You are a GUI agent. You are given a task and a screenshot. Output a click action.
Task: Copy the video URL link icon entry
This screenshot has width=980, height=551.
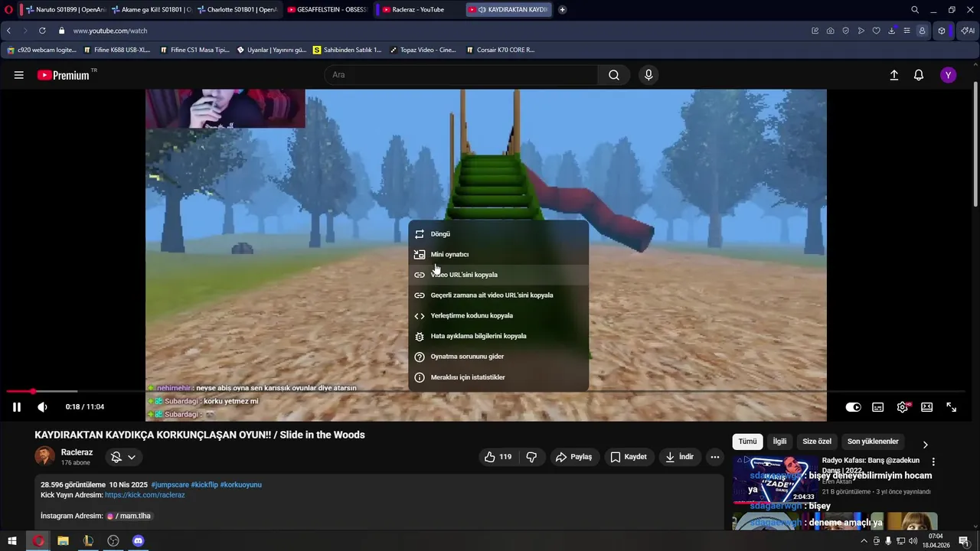[498, 275]
